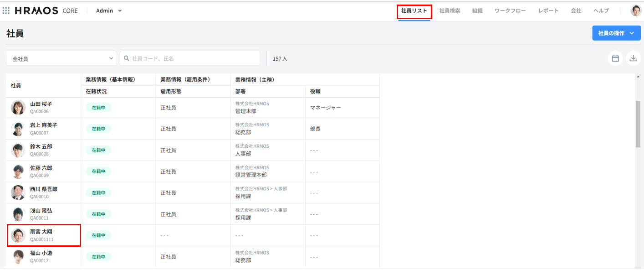Go to the ワークフロー menu
This screenshot has height=270, width=644.
tap(510, 11)
